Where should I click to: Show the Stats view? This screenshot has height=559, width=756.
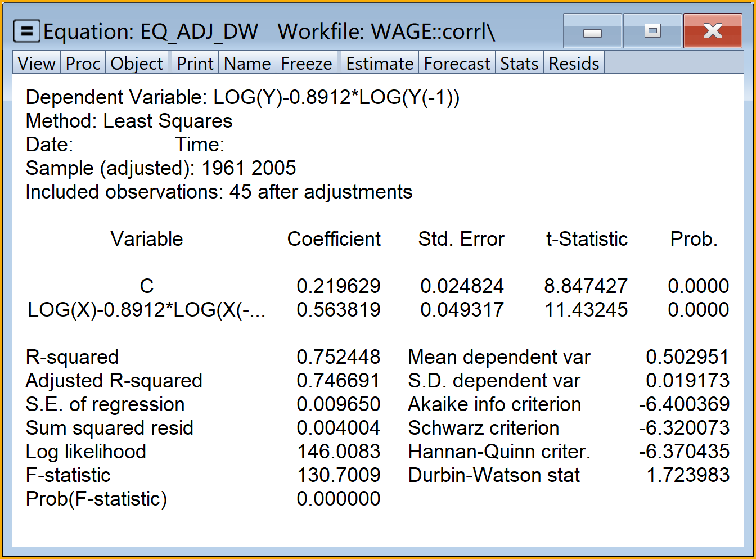point(519,64)
